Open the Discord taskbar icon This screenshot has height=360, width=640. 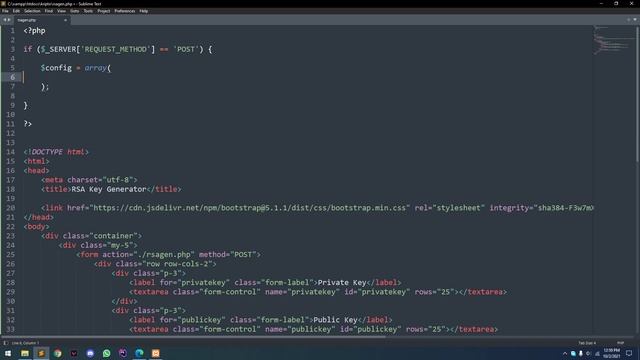90,353
